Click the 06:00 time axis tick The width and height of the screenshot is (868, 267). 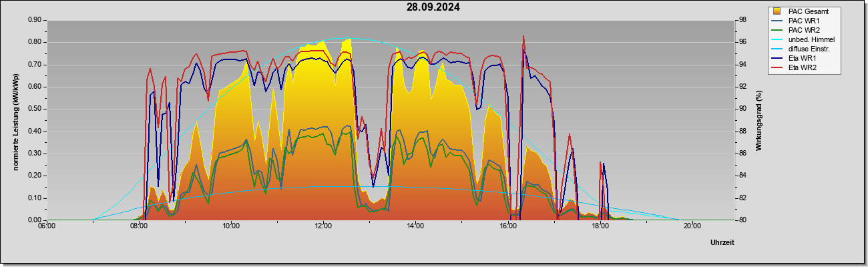tap(46, 226)
